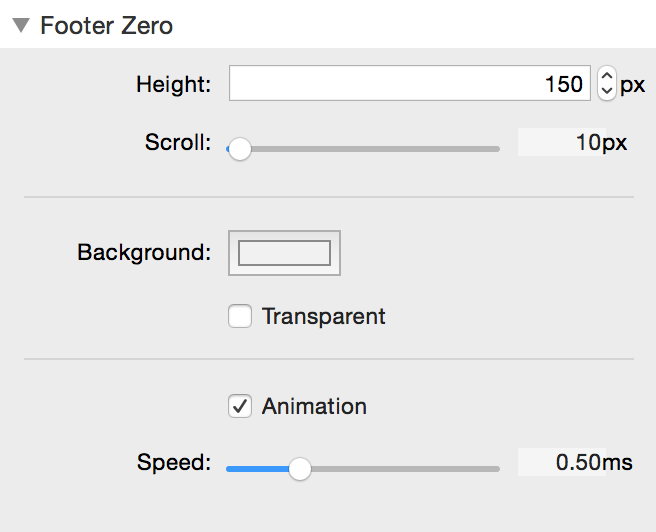The height and width of the screenshot is (532, 656).
Task: Select the Speed value field showing 0.50ms
Action: (x=576, y=462)
